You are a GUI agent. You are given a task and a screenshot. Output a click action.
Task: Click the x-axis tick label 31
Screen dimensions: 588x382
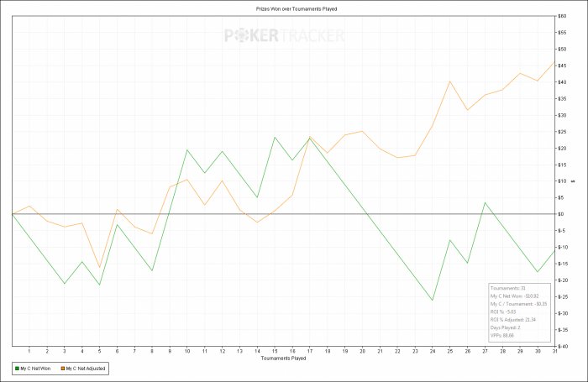[x=554, y=351]
